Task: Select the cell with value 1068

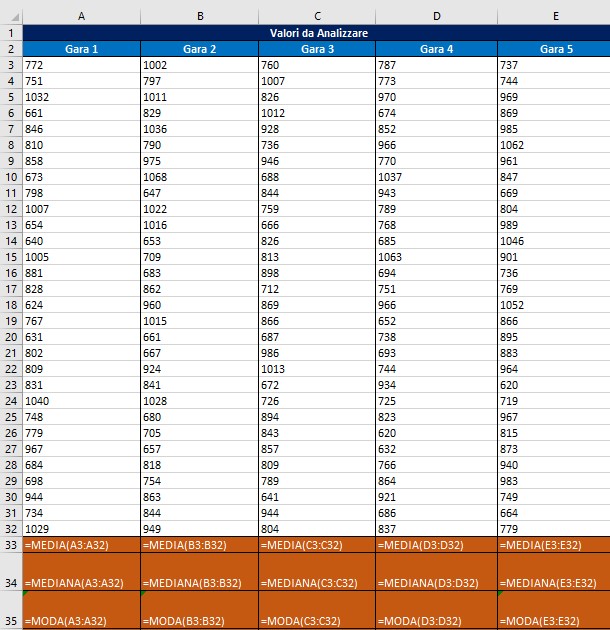Action: point(199,177)
